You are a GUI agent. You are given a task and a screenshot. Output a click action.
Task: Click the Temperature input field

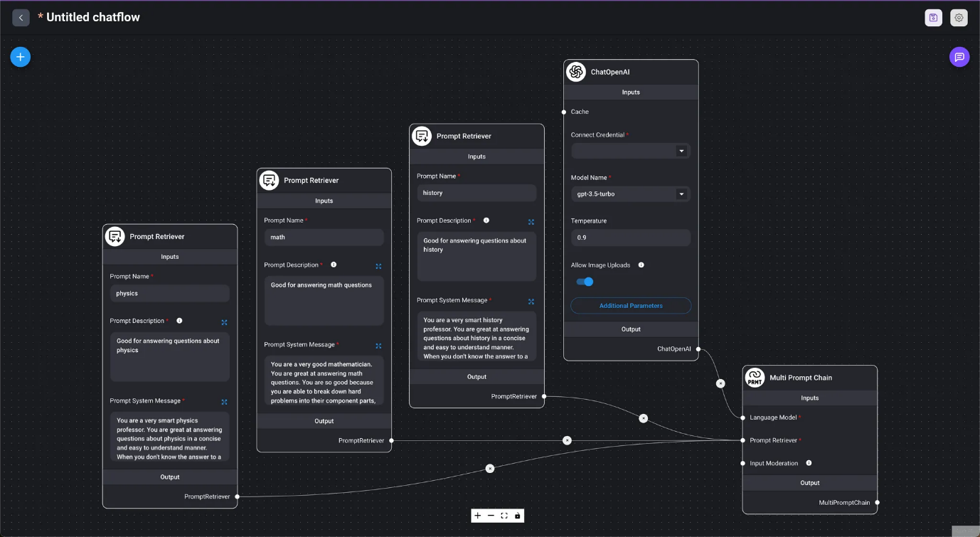tap(630, 238)
